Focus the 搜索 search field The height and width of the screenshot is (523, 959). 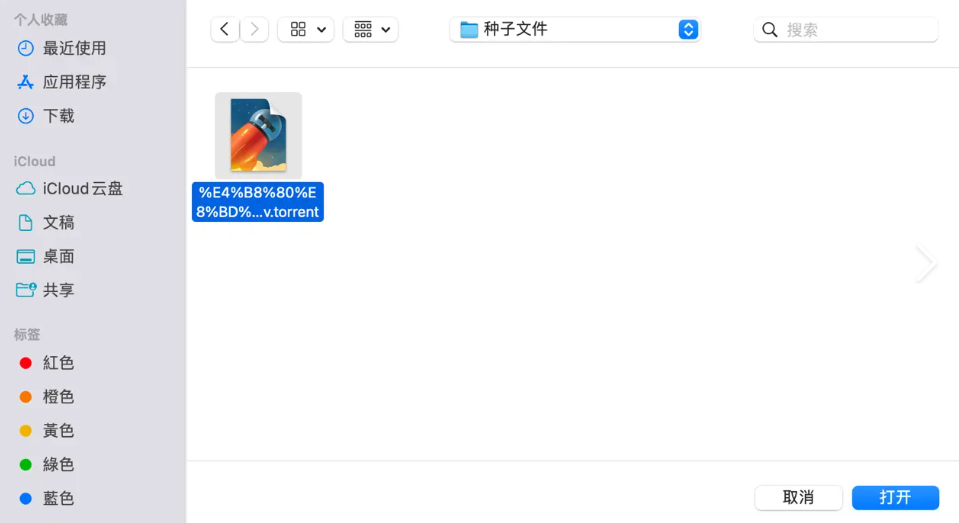(845, 29)
